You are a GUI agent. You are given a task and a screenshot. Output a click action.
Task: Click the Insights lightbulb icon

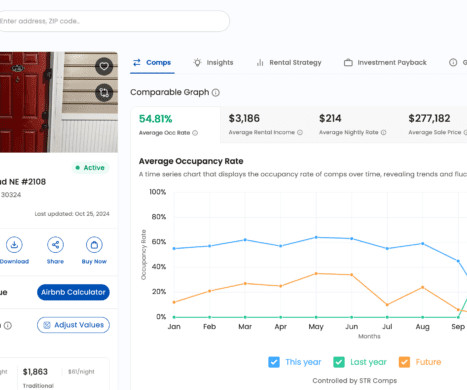tap(197, 62)
